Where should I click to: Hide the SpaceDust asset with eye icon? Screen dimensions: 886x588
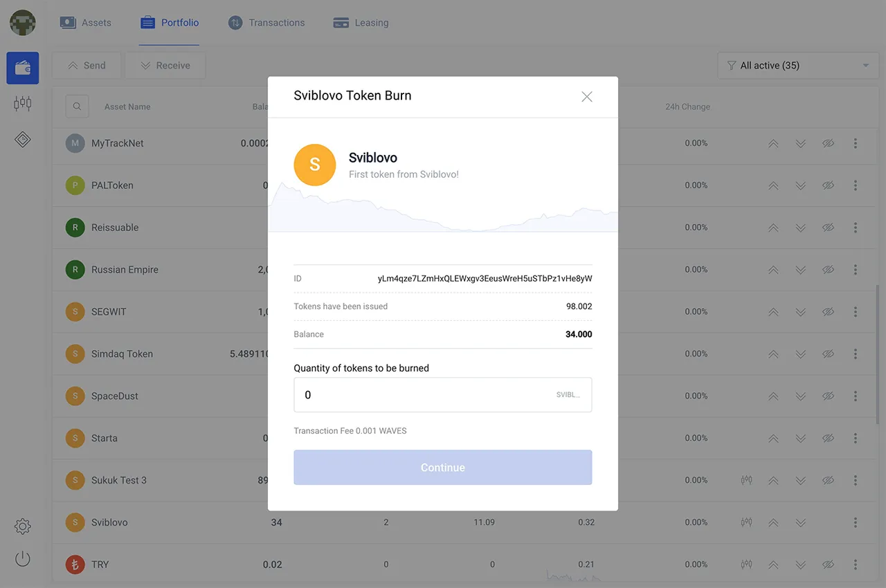[828, 396]
